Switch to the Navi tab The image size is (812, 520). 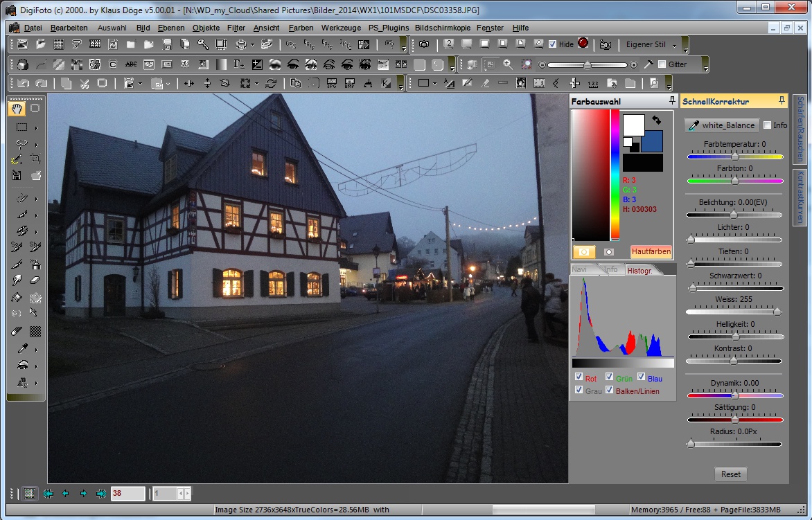coord(581,269)
